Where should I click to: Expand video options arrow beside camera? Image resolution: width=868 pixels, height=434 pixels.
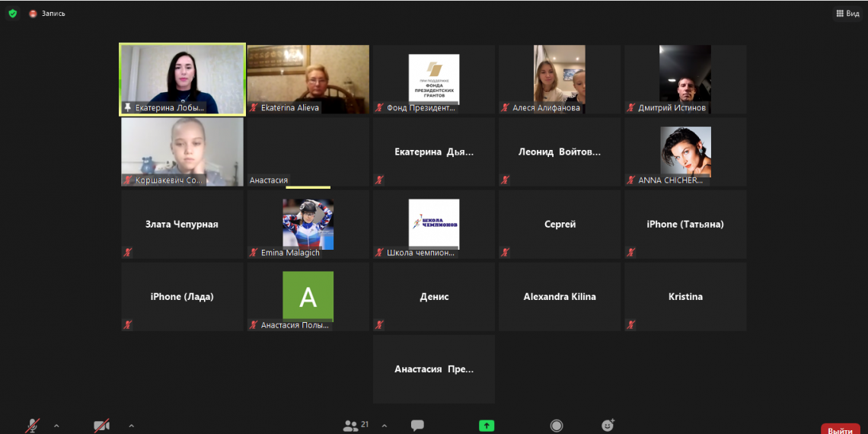[132, 426]
